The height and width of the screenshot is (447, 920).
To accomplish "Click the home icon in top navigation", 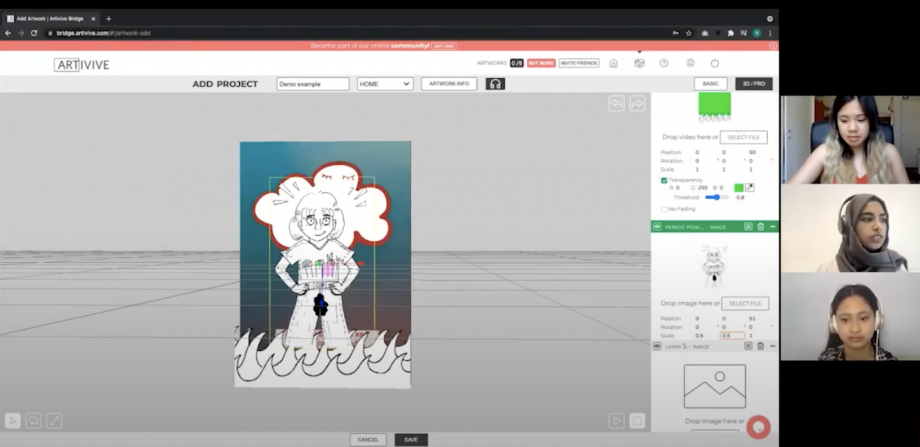I will click(x=613, y=63).
